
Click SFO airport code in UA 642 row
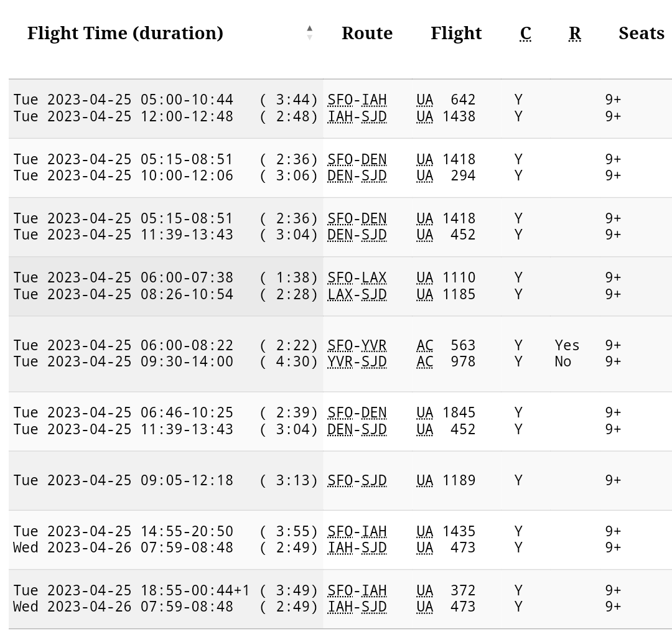pyautogui.click(x=340, y=100)
